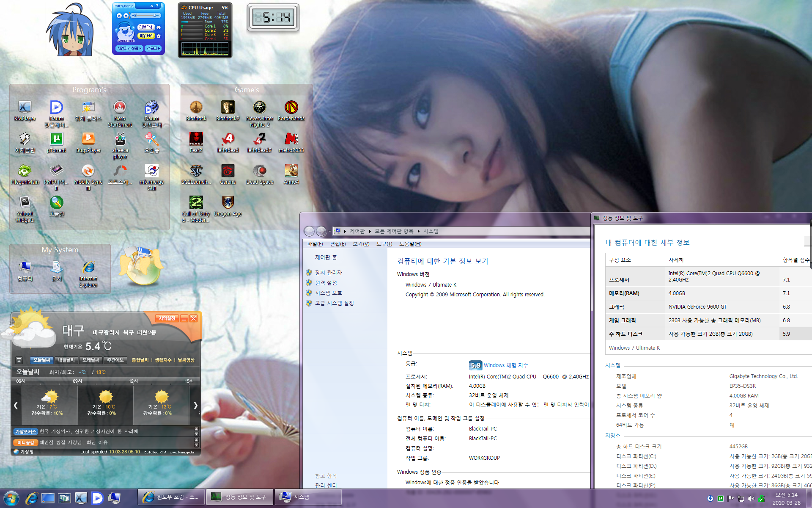The height and width of the screenshot is (508, 812).
Task: Open the 문서 shortcut in My System
Action: [56, 271]
